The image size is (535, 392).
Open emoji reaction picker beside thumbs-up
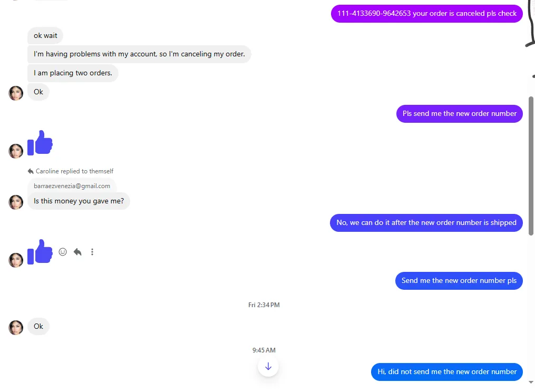point(62,252)
